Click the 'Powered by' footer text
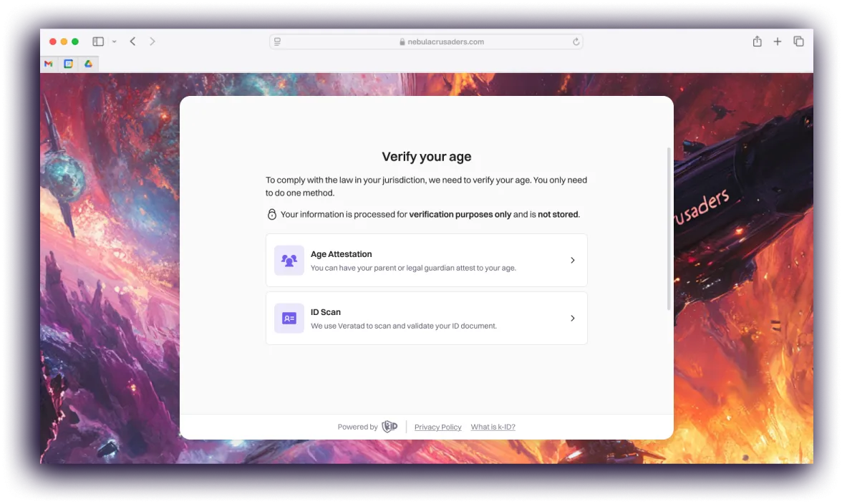842x504 pixels. 358,427
